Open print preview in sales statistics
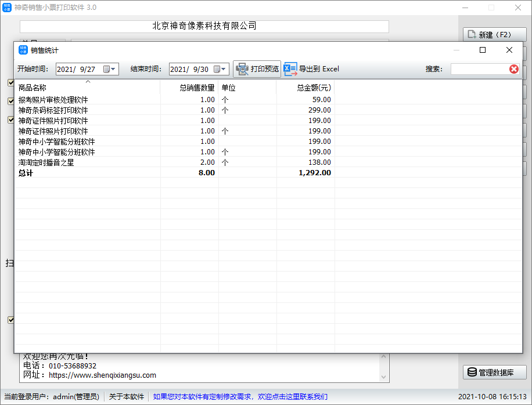The width and height of the screenshot is (532, 405). [257, 69]
